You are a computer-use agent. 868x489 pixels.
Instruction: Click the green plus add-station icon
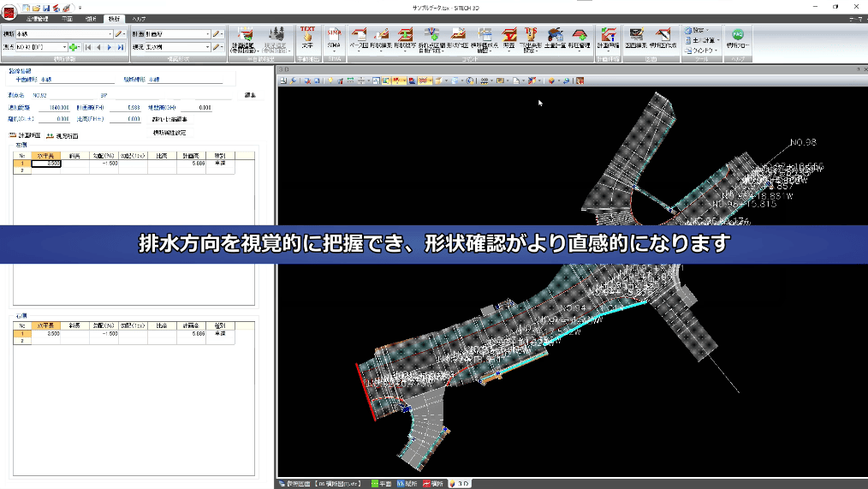click(73, 48)
